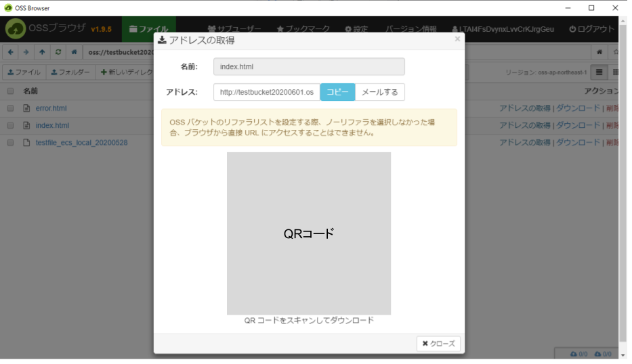632x364 pixels.
Task: Click ダウンロード for testfile_ecs_local_20200528
Action: [578, 143]
